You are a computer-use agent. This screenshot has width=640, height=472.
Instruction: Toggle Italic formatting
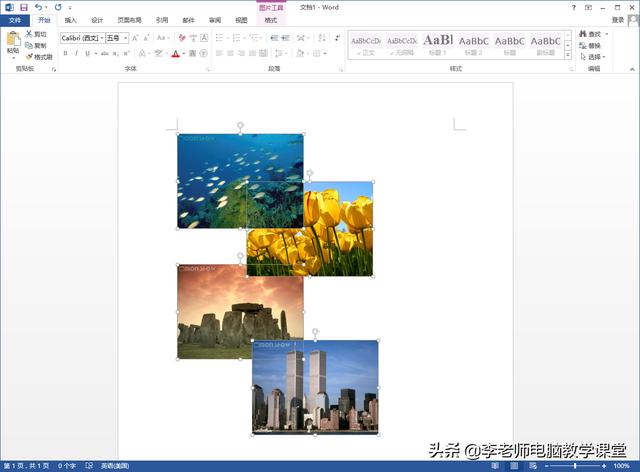(x=76, y=53)
